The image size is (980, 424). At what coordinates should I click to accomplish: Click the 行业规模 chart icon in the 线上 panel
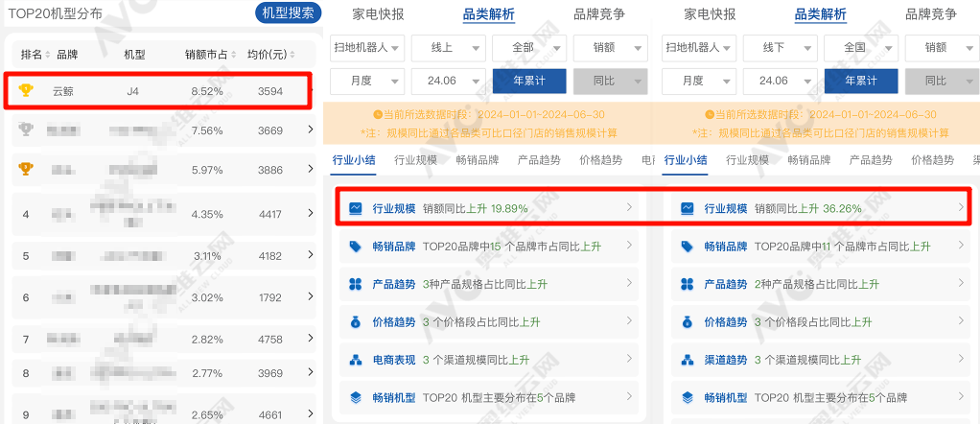tap(356, 207)
